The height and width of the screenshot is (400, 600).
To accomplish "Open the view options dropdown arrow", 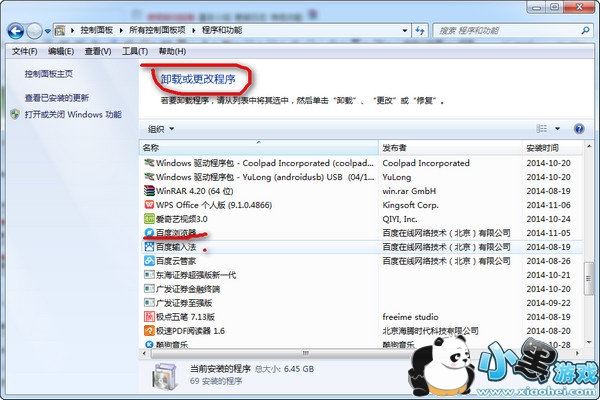I will click(x=557, y=129).
